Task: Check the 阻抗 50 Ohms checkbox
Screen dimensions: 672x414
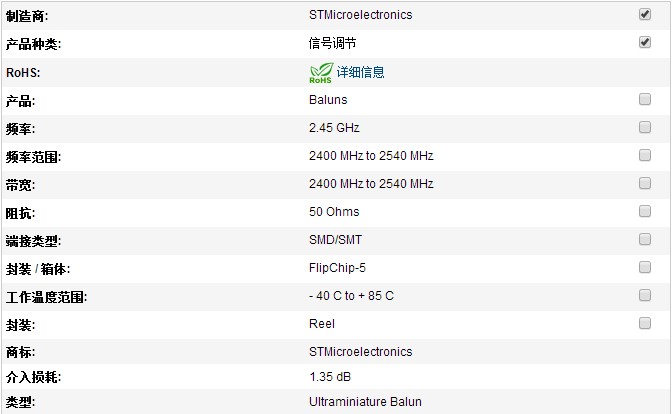Action: coord(645,211)
